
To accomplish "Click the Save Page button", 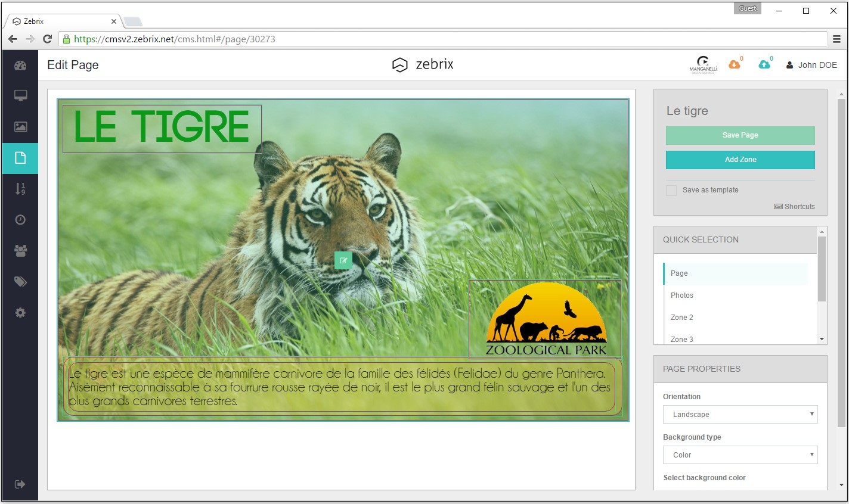I will coord(739,135).
